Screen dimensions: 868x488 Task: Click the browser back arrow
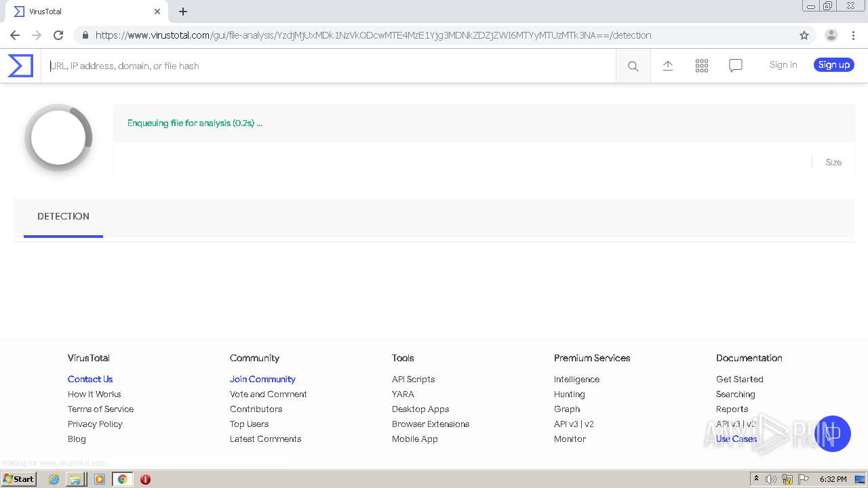click(x=15, y=35)
